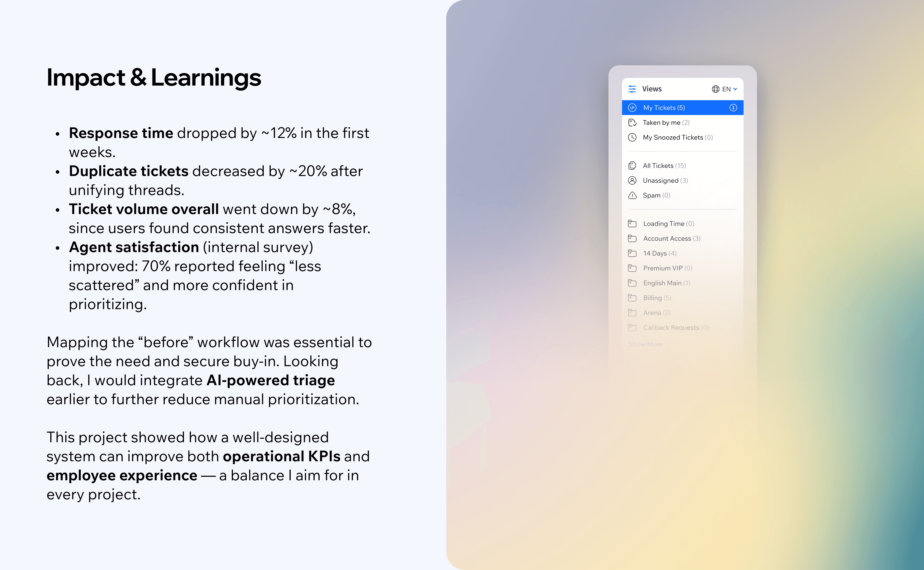Click the Taken by me icon

632,123
